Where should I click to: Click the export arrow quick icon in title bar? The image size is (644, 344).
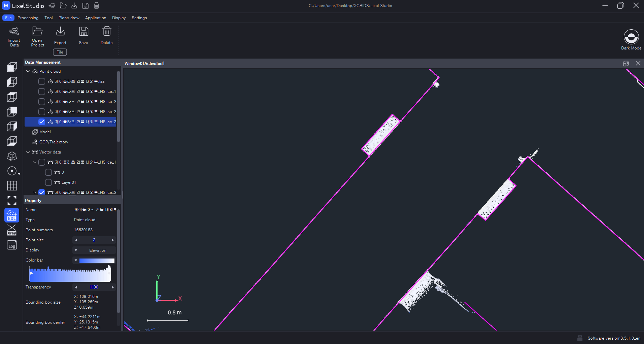(74, 6)
